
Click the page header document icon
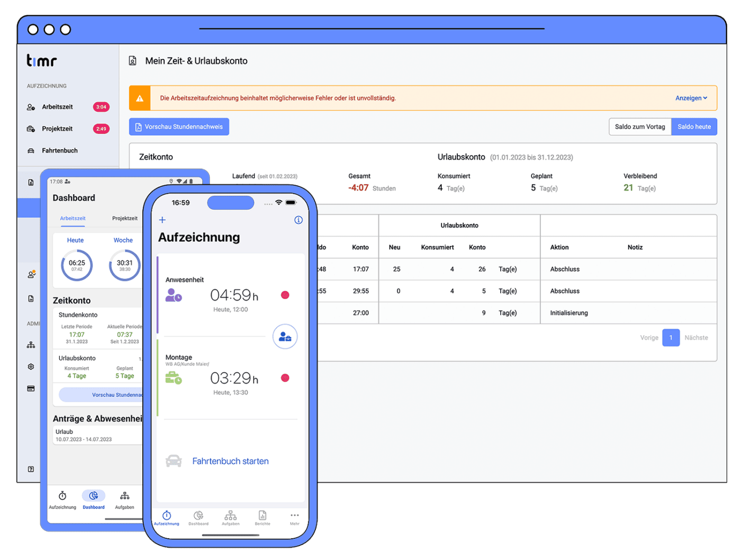133,61
